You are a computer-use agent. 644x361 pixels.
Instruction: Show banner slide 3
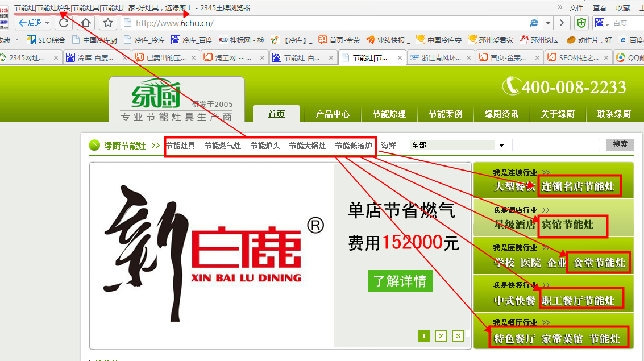tap(458, 336)
